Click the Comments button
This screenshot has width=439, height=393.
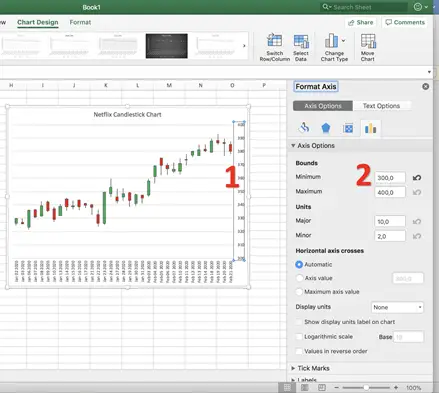coord(405,22)
